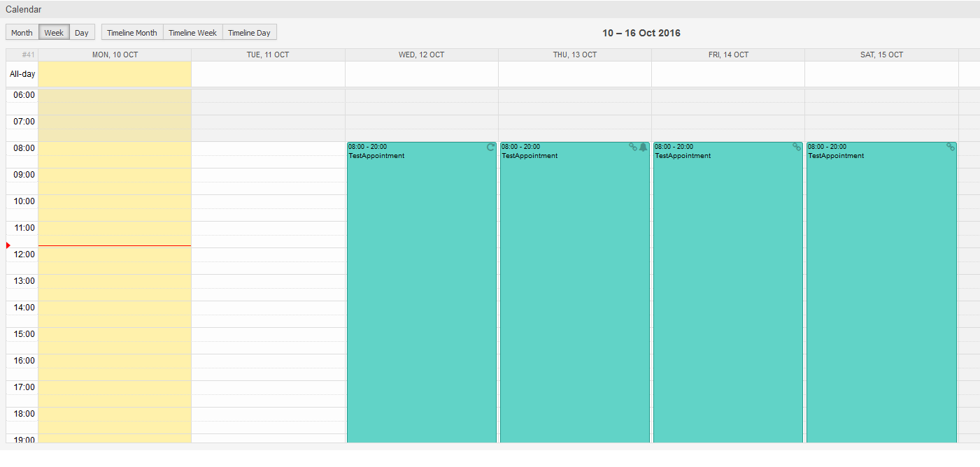Screen dimensions: 980x467
Task: Click the TUE, 11 OCT column header
Action: 268,55
